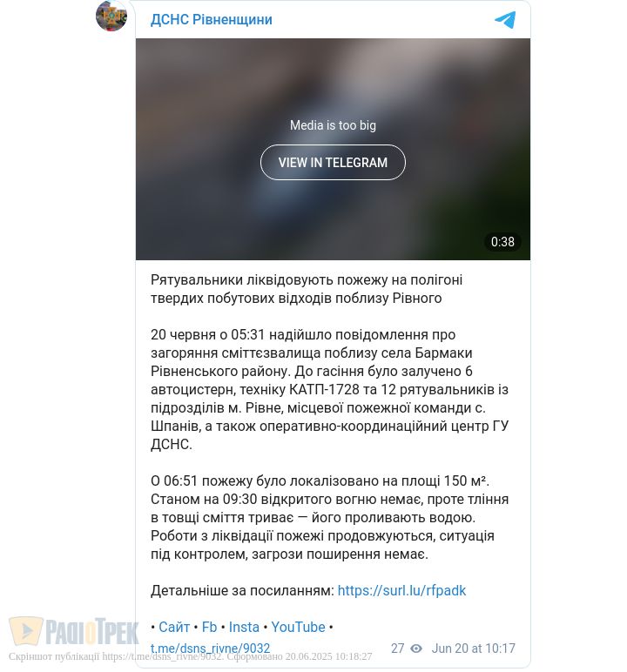Screen dimensions: 627x672
Task: Click the 27 views counter
Action: point(398,648)
